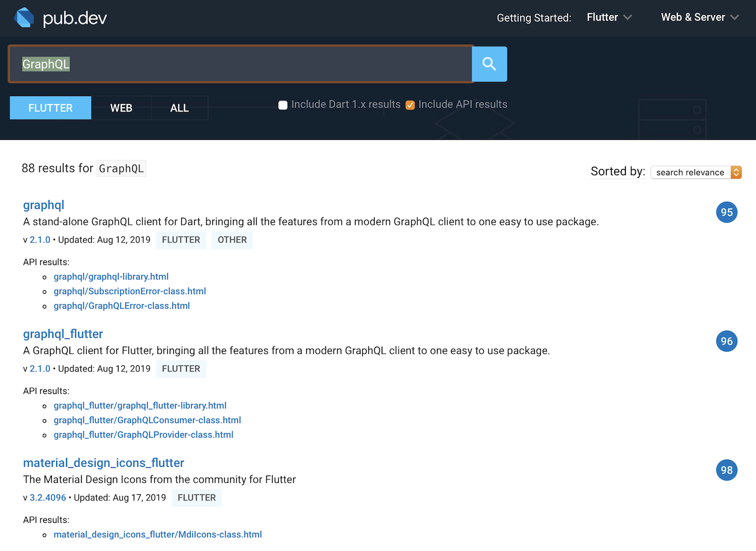Switch to the ALL platform tab

[x=180, y=108]
